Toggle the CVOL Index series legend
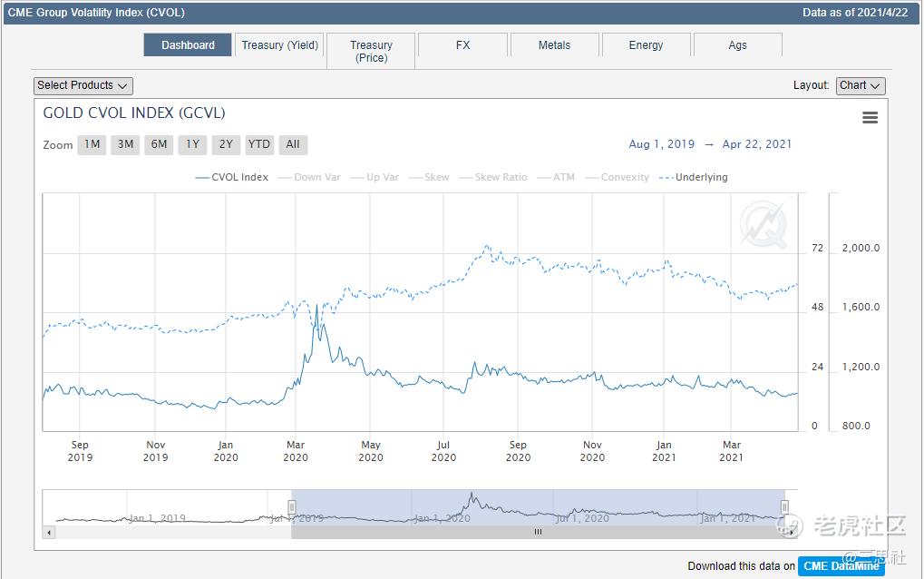Screen dimensions: 924x579 tap(231, 177)
